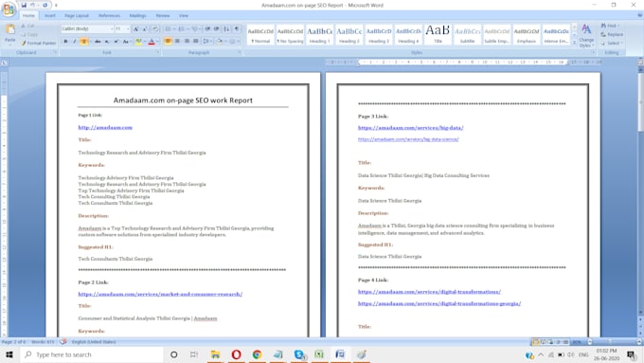Open Opera from the taskbar
This screenshot has height=363, width=644.
pyautogui.click(x=236, y=354)
